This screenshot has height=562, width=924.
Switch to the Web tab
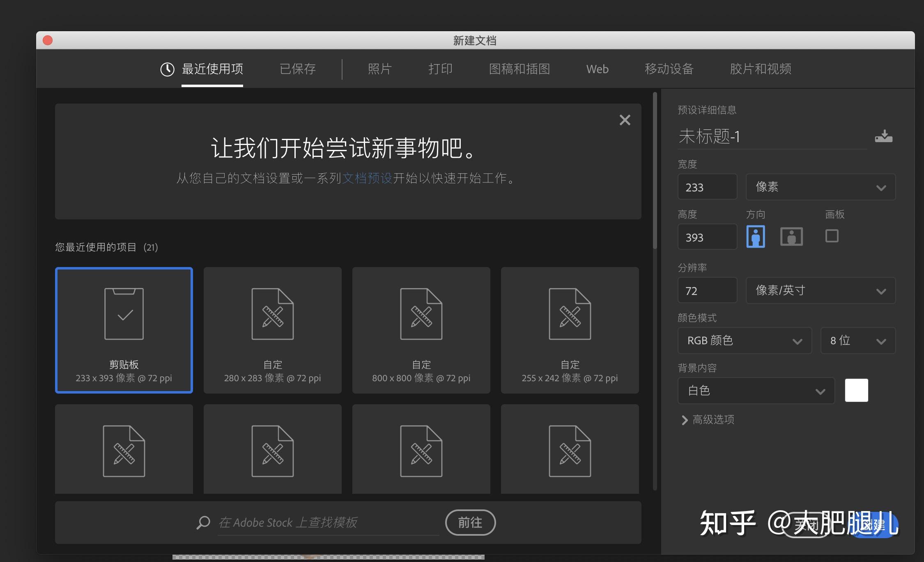[x=598, y=69]
